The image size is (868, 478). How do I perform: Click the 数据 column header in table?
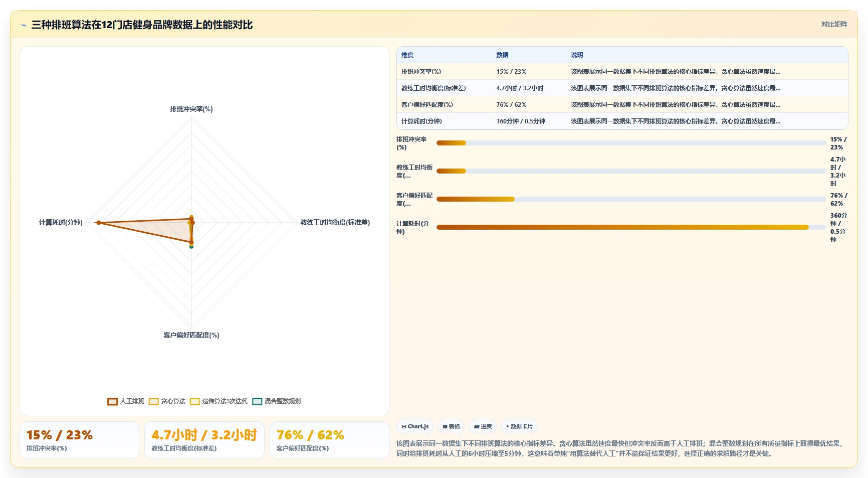(x=502, y=55)
